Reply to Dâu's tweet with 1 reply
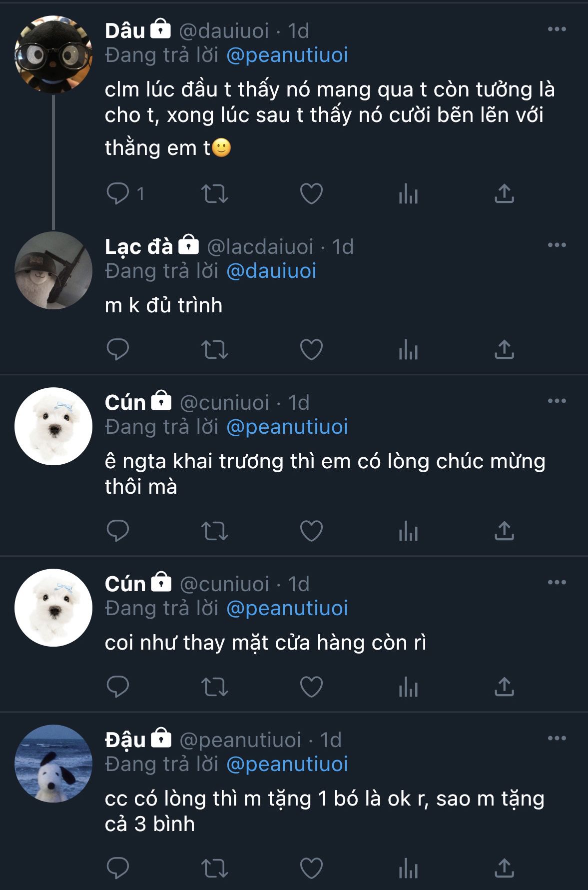The height and width of the screenshot is (890, 588). pos(118,194)
